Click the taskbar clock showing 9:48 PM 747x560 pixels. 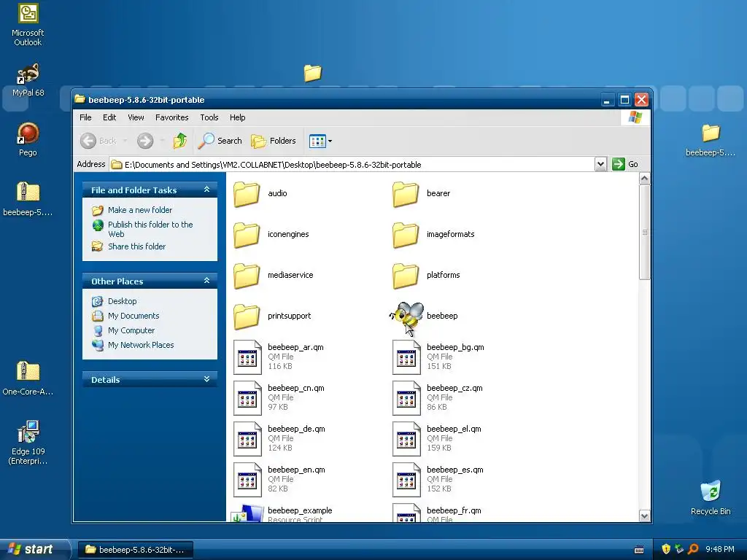coord(720,549)
